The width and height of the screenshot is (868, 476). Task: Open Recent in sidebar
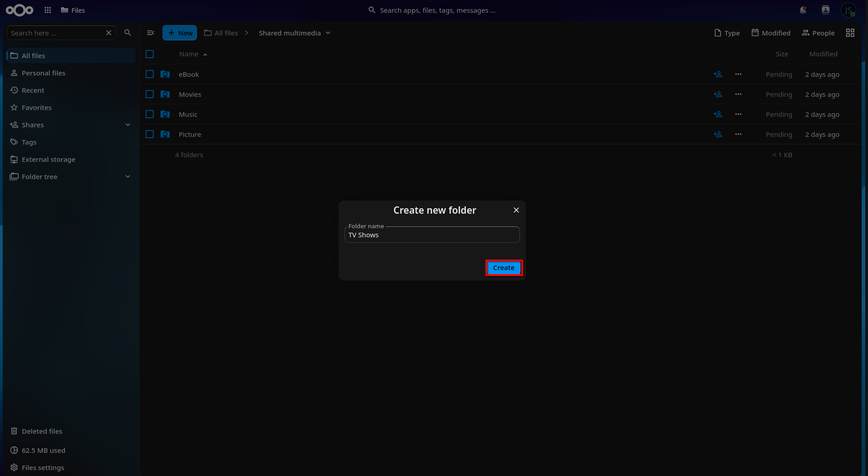pos(71,90)
